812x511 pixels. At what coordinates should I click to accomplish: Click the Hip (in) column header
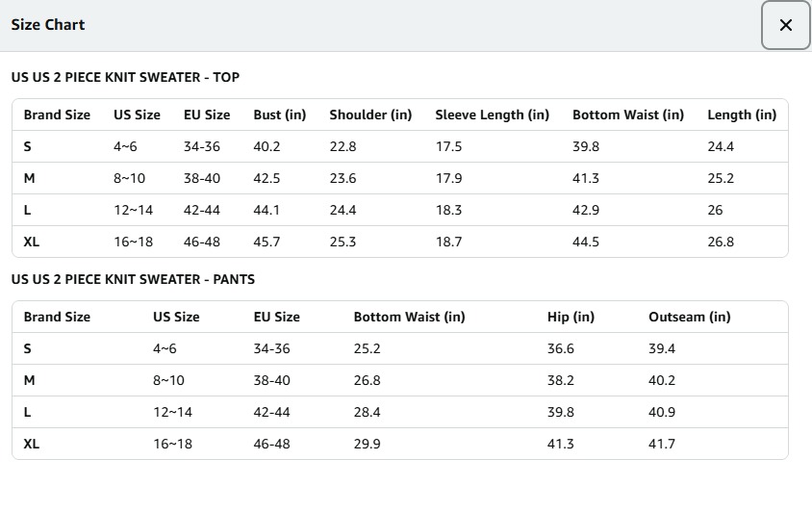click(x=571, y=317)
